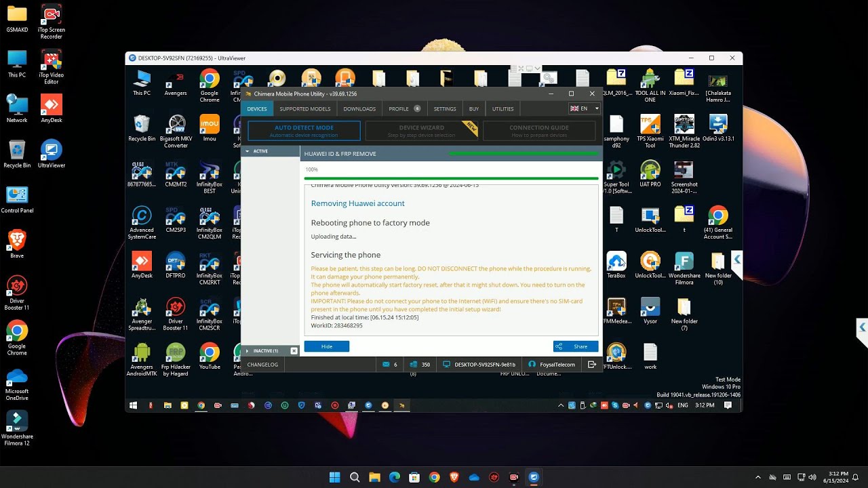Viewport: 868px width, 488px height.
Task: Launch iTop Screen Recorder on local desktop
Action: click(52, 22)
